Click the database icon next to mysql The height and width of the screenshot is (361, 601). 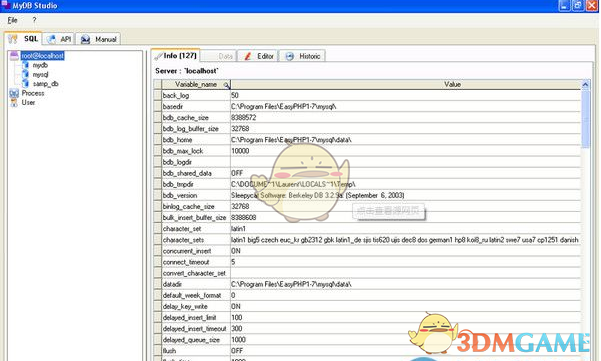coord(26,74)
